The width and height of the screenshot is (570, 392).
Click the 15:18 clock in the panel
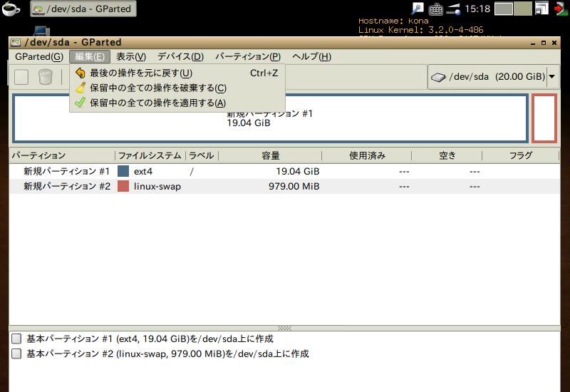(x=477, y=9)
